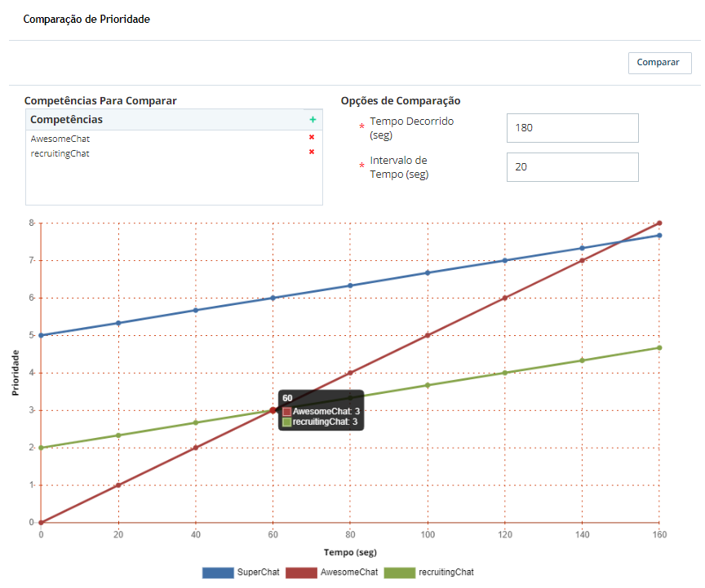Click the Comparar button
The image size is (705, 588).
click(x=659, y=63)
